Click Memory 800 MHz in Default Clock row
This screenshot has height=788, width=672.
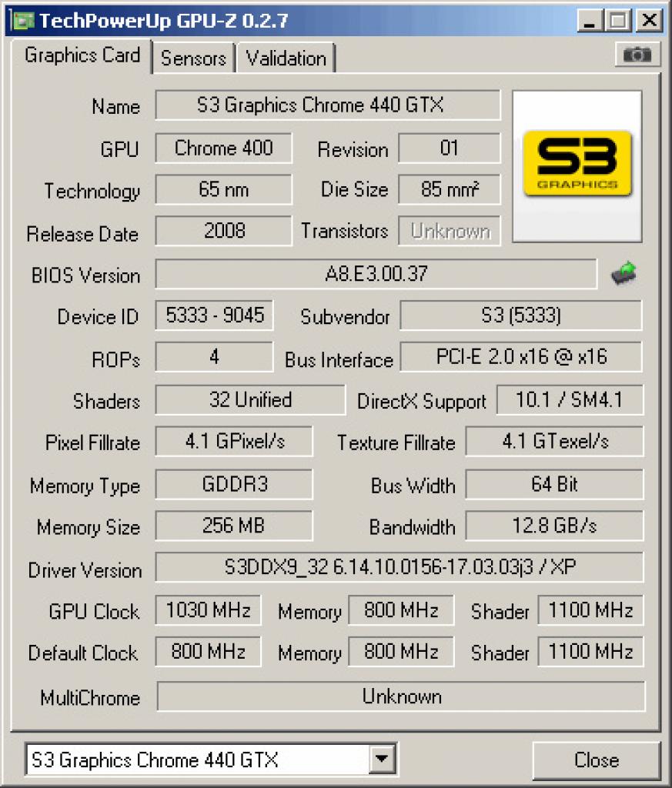point(401,652)
